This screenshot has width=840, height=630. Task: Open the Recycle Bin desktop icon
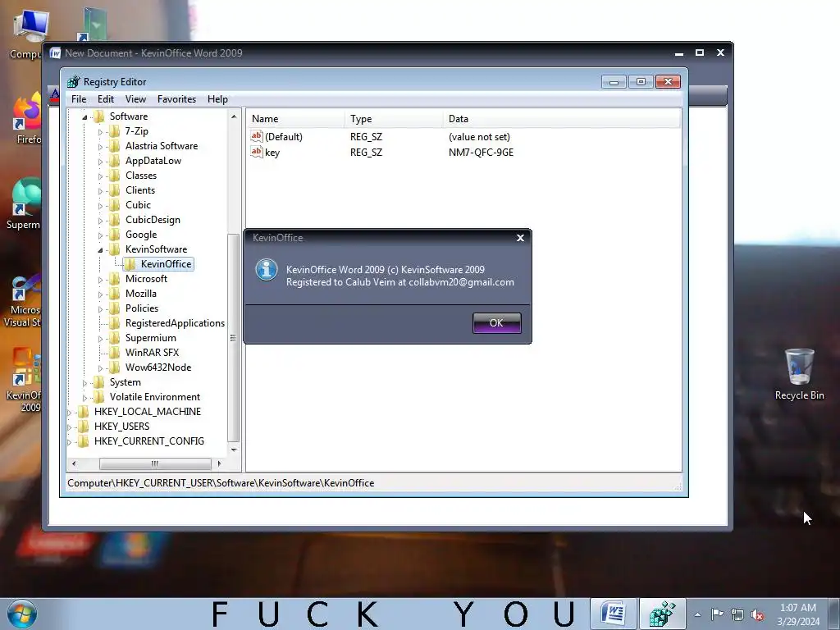coord(799,374)
